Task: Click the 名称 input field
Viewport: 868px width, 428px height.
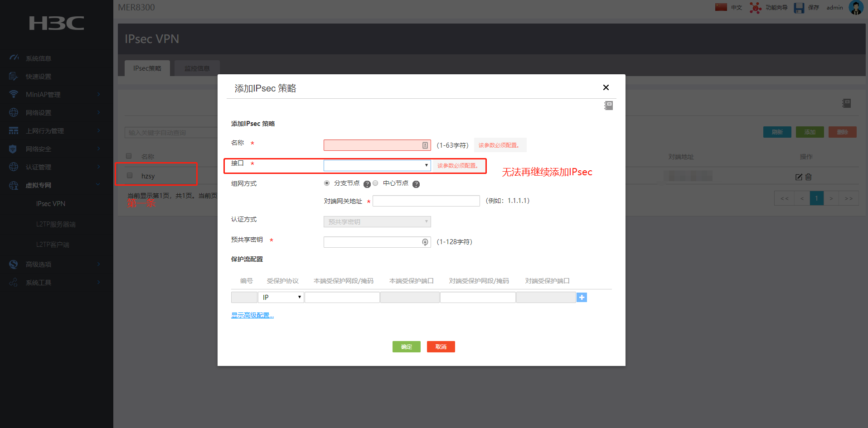Action: pyautogui.click(x=377, y=145)
